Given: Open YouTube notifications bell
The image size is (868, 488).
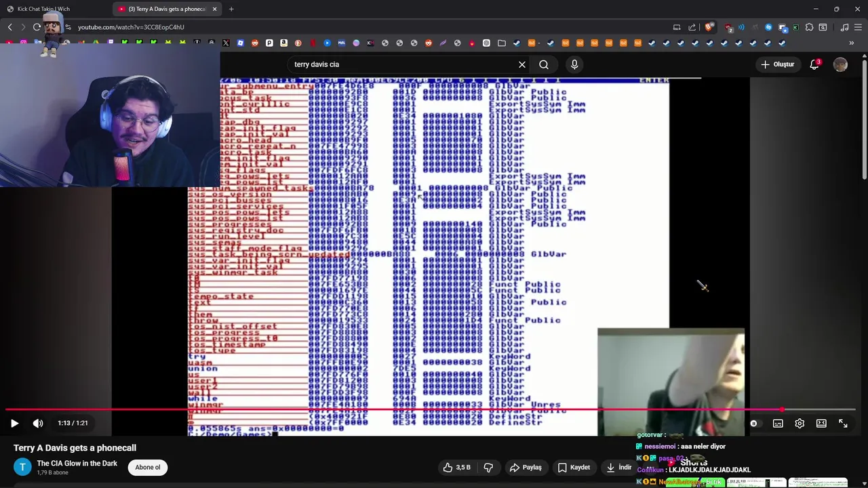Looking at the screenshot, I should click(x=814, y=64).
